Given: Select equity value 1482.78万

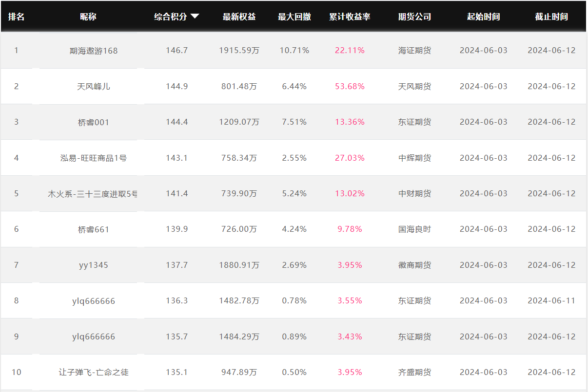Looking at the screenshot, I should [239, 301].
